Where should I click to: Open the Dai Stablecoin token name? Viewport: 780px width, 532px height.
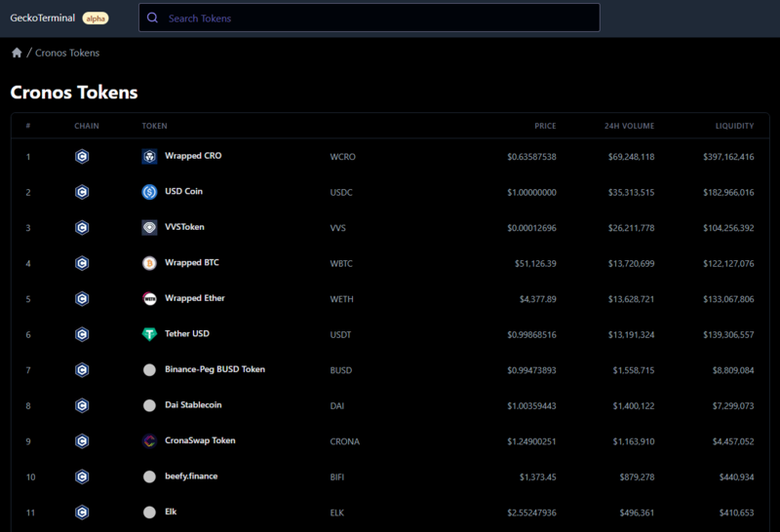click(193, 404)
